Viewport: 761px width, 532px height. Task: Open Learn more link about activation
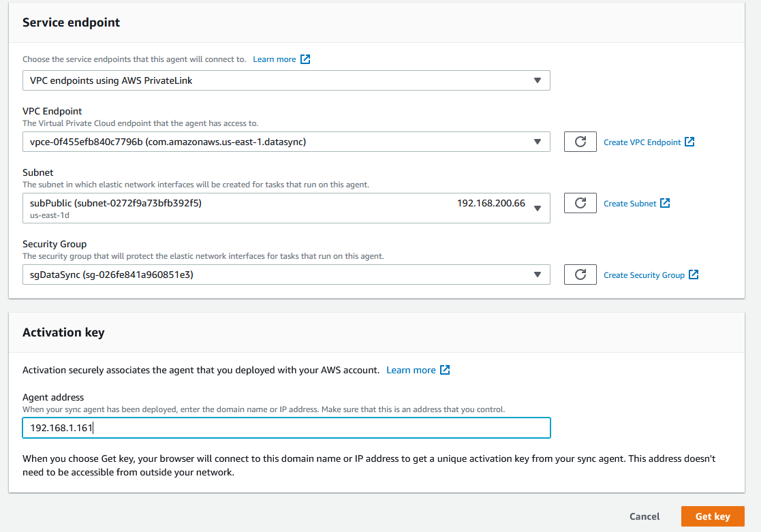pyautogui.click(x=418, y=371)
